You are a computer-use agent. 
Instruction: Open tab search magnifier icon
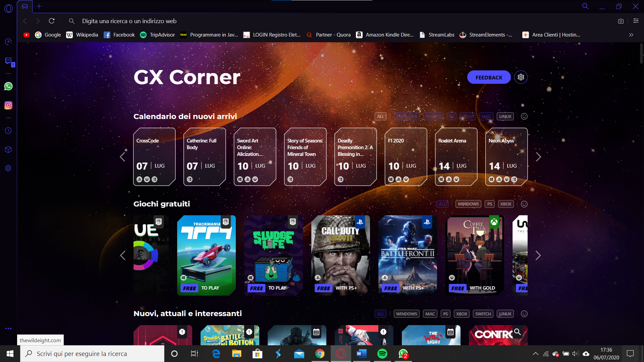[585, 6]
